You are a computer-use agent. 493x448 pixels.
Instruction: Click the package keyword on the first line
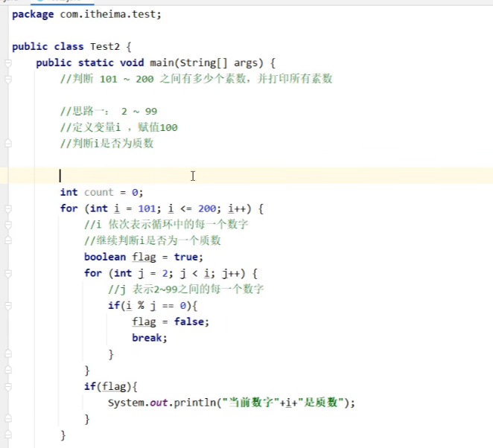point(33,14)
